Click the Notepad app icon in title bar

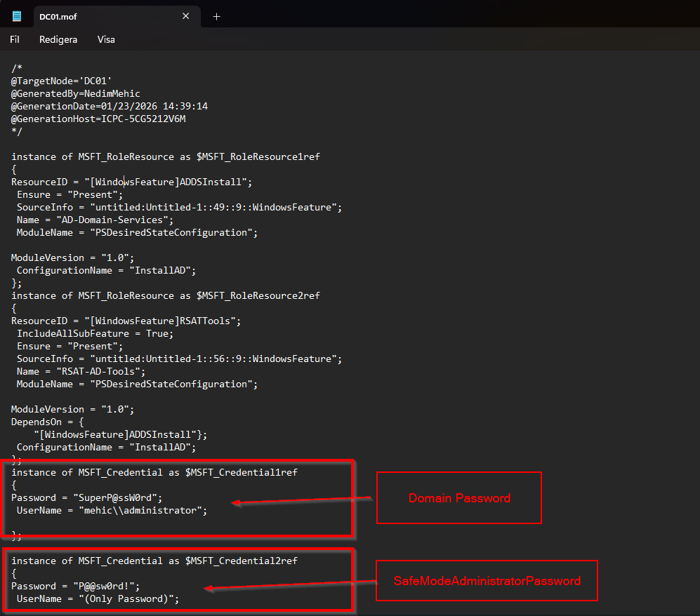pyautogui.click(x=17, y=16)
